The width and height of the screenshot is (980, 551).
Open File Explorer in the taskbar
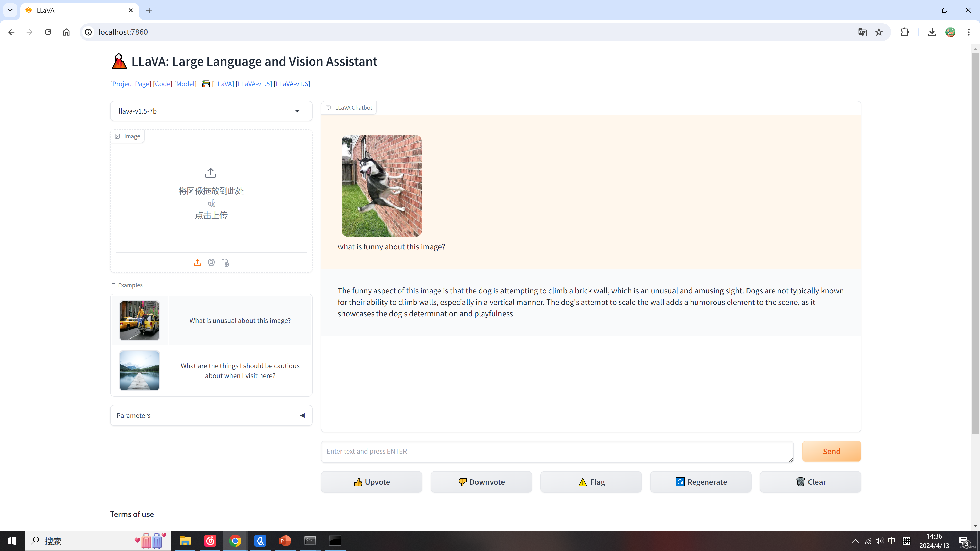pos(185,541)
